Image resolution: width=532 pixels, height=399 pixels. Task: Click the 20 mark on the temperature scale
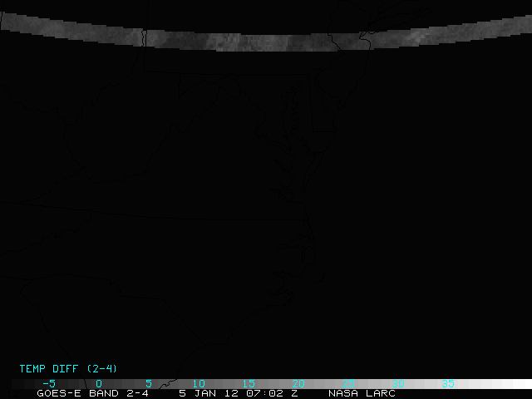(298, 384)
